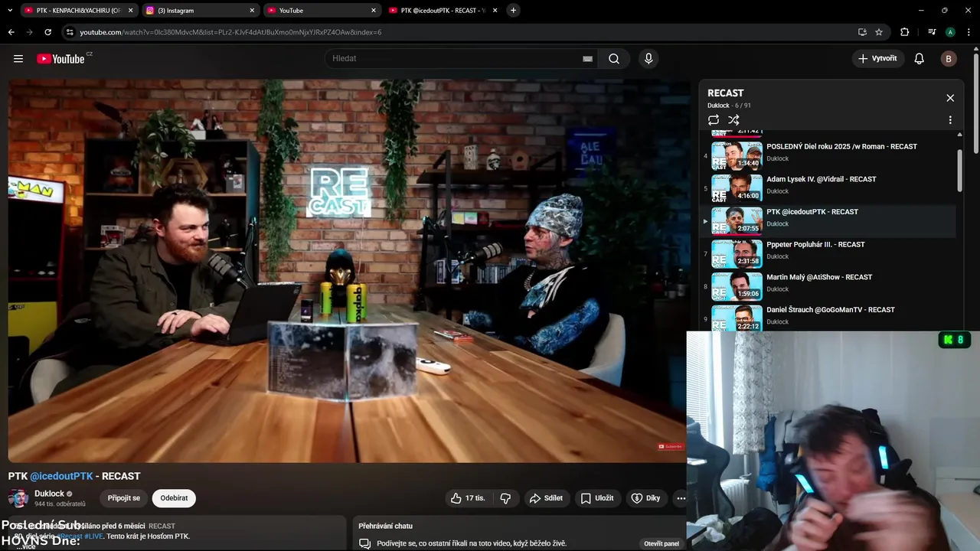The height and width of the screenshot is (551, 980).
Task: Select the PTK @icedoutPTK - RECAST tab
Action: click(443, 11)
